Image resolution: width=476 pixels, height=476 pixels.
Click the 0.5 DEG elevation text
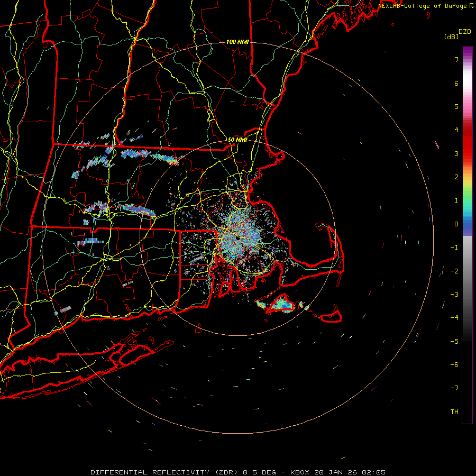tap(260, 472)
